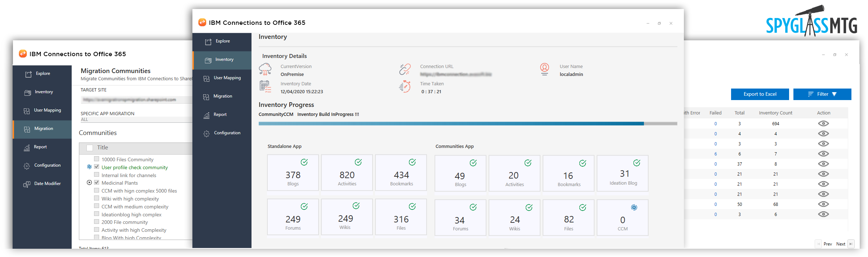This screenshot has height=257, width=868.
Task: Click Prev in the report pagination
Action: (x=828, y=244)
